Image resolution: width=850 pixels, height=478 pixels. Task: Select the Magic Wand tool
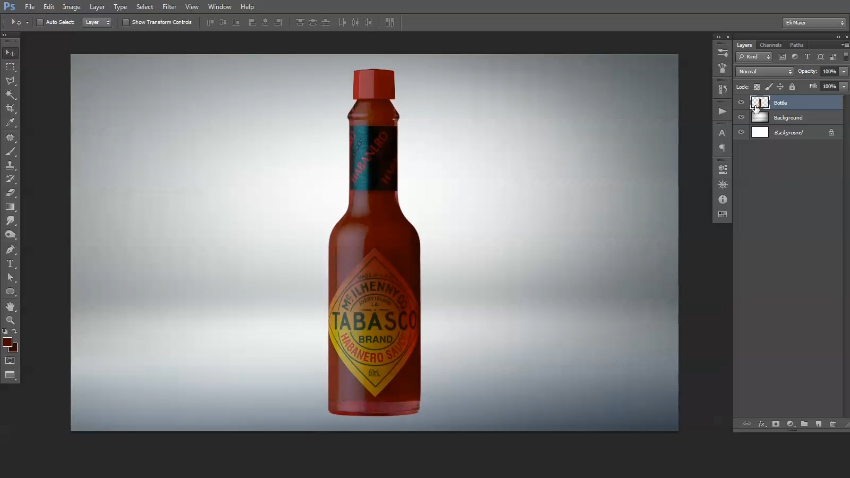10,95
